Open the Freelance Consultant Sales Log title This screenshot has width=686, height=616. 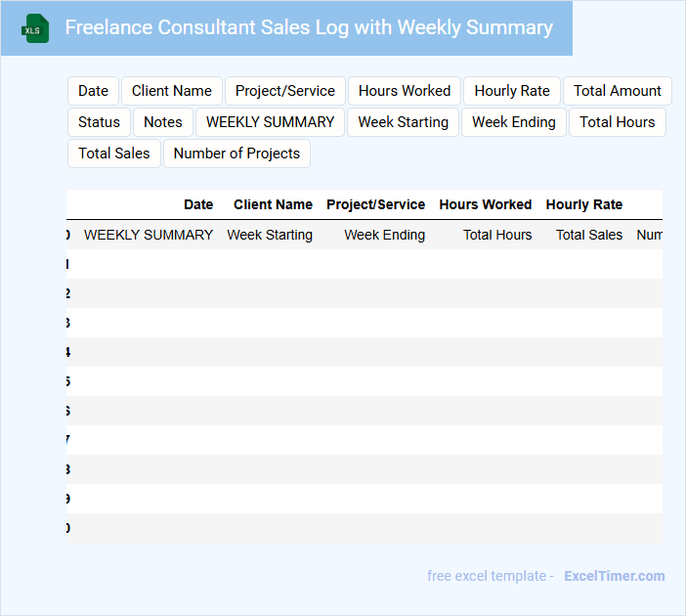click(x=309, y=27)
